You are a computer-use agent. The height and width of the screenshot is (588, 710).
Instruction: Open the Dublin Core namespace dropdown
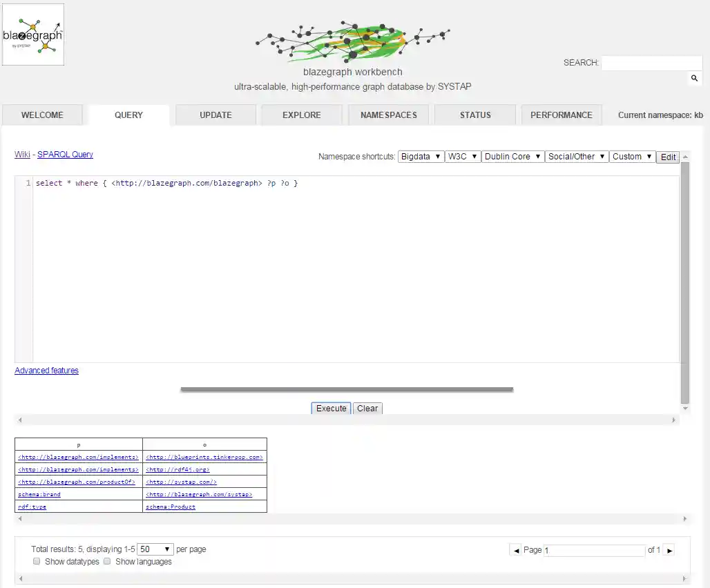512,157
